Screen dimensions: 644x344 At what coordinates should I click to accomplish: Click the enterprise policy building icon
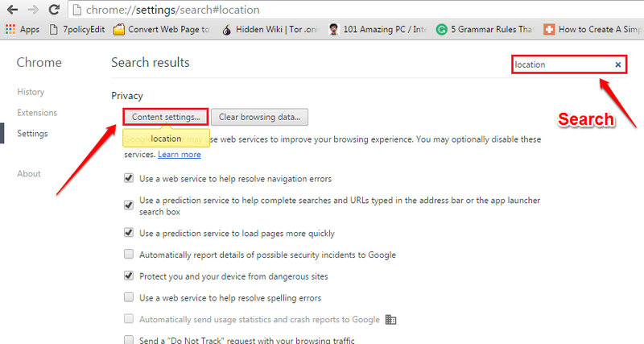click(x=390, y=319)
